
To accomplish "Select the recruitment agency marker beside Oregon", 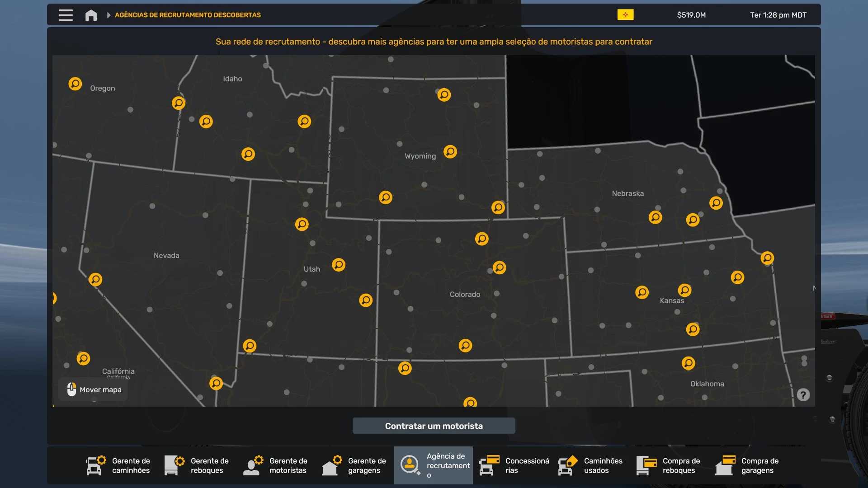I will pyautogui.click(x=75, y=84).
